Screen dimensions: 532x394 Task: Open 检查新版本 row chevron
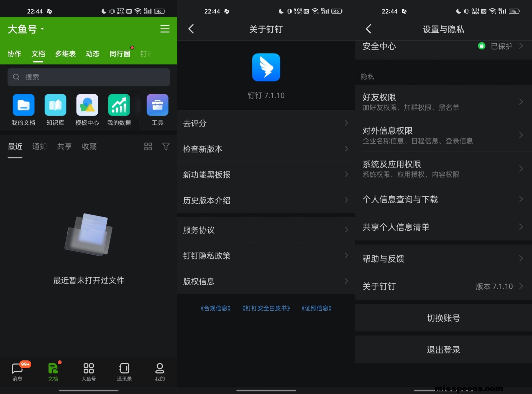[346, 149]
